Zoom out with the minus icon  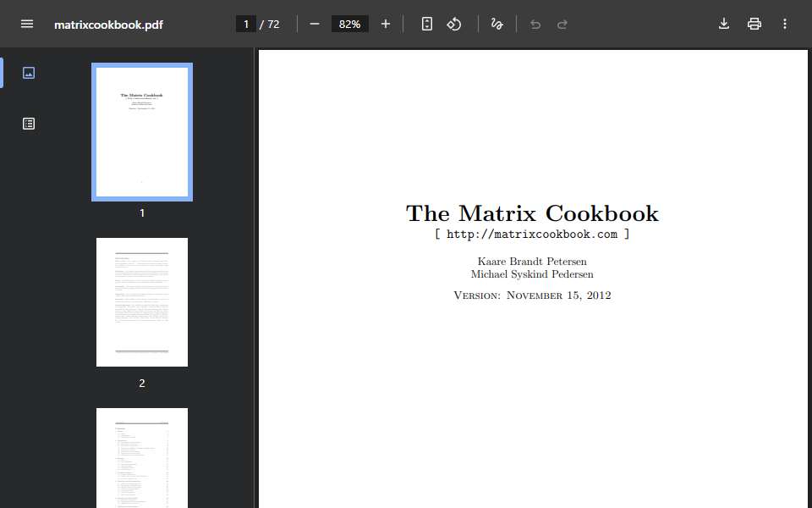pos(315,24)
